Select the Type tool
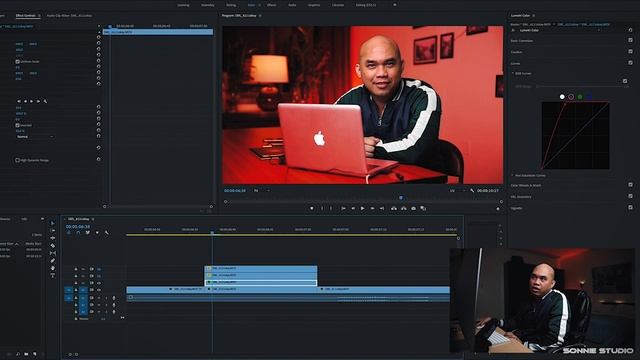 click(53, 276)
